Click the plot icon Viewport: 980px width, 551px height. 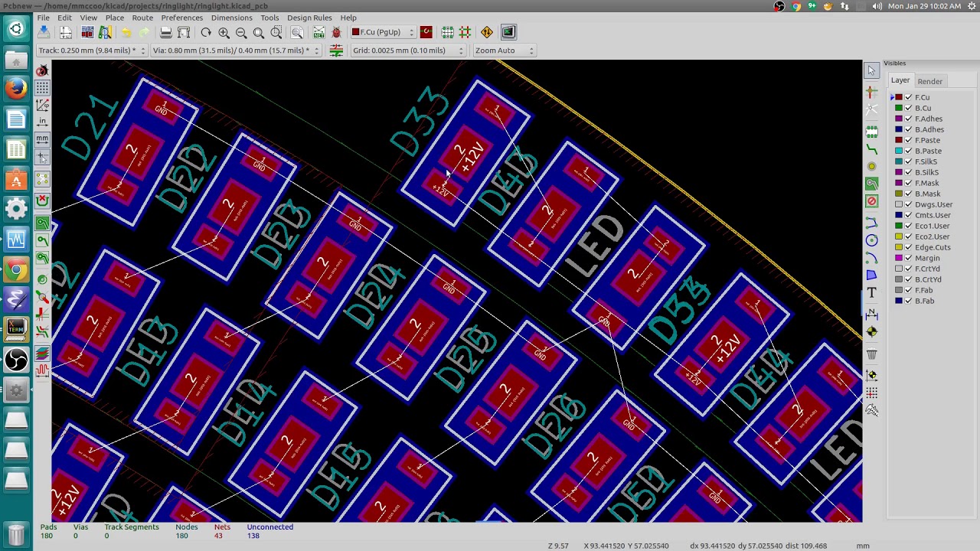click(x=184, y=32)
